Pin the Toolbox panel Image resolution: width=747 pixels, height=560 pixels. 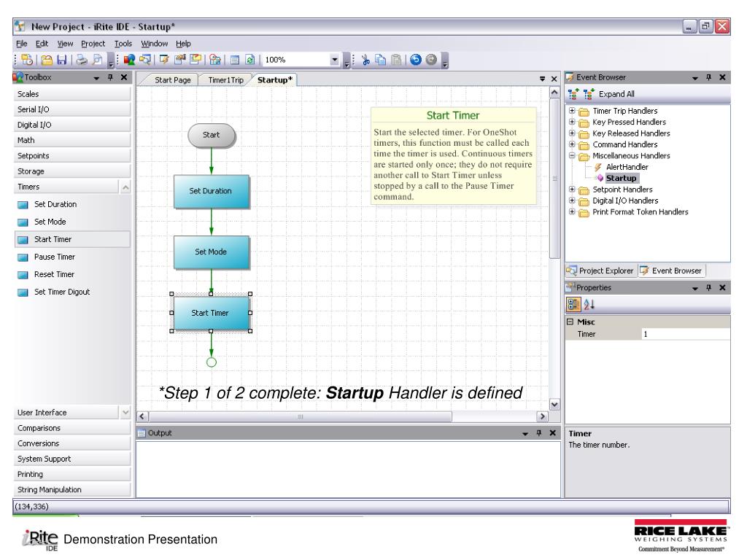(111, 77)
